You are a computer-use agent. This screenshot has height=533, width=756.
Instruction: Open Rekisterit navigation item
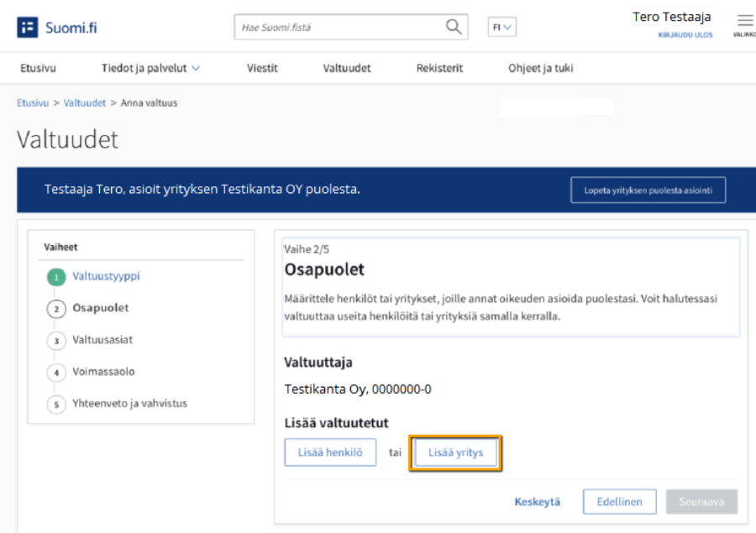point(439,68)
